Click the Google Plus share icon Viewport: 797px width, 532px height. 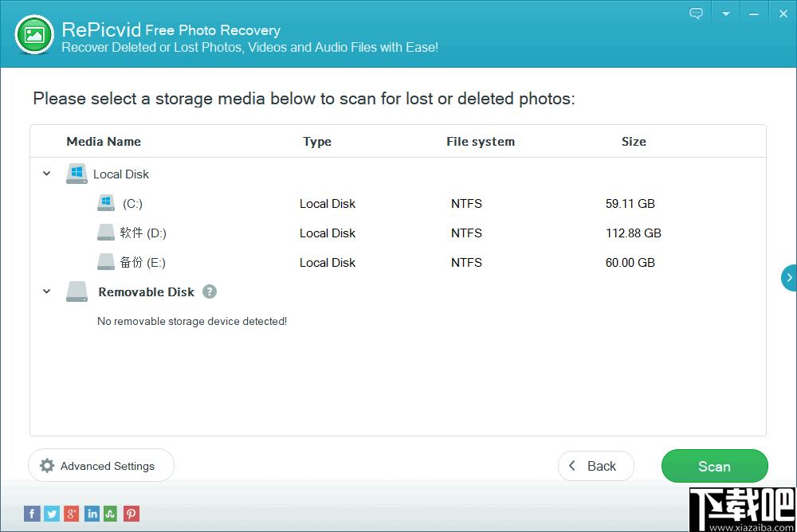coord(72,514)
